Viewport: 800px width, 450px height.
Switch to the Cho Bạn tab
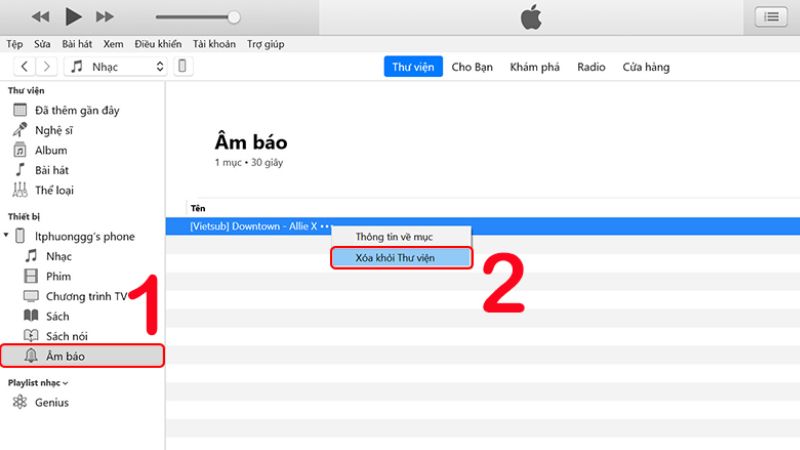(472, 67)
